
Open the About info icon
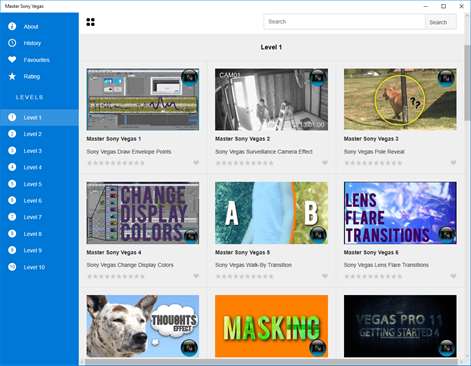pyautogui.click(x=12, y=26)
